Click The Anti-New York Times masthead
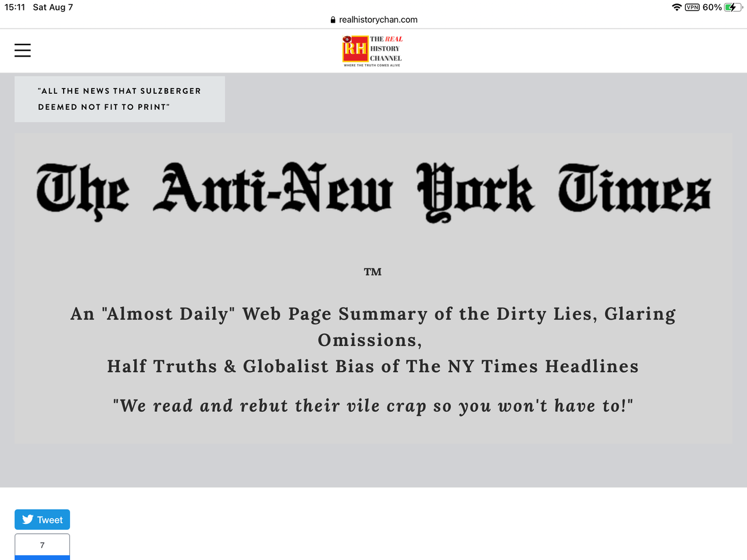Image resolution: width=747 pixels, height=560 pixels. pos(373,192)
